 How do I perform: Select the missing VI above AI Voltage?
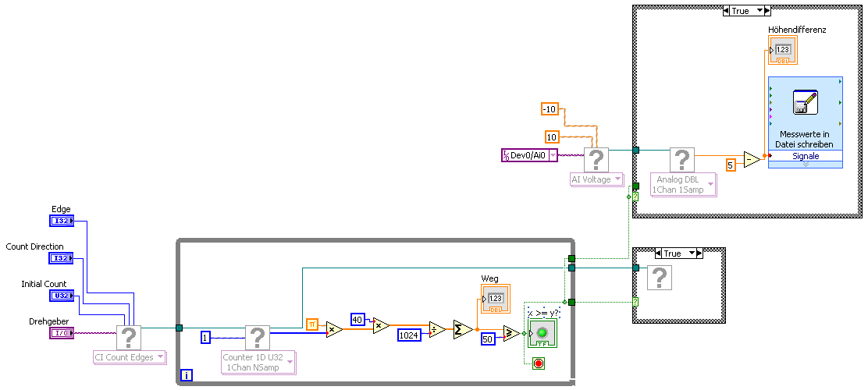coord(596,160)
